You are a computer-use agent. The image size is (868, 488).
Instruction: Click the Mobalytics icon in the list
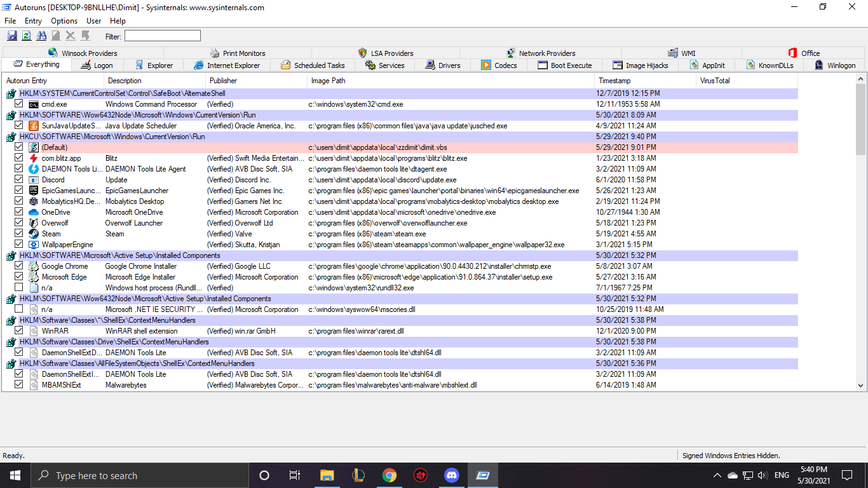tap(34, 201)
